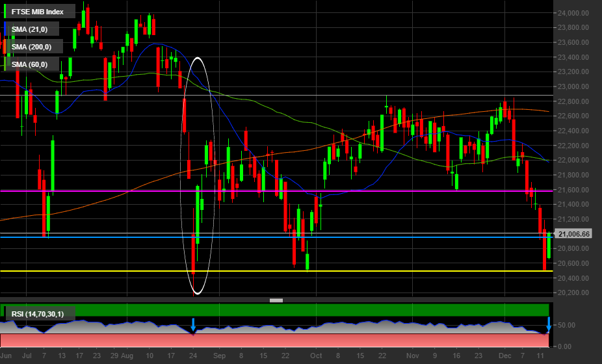The width and height of the screenshot is (602, 364).
Task: Click the blue arrow at RSI right edge
Action: click(x=548, y=324)
